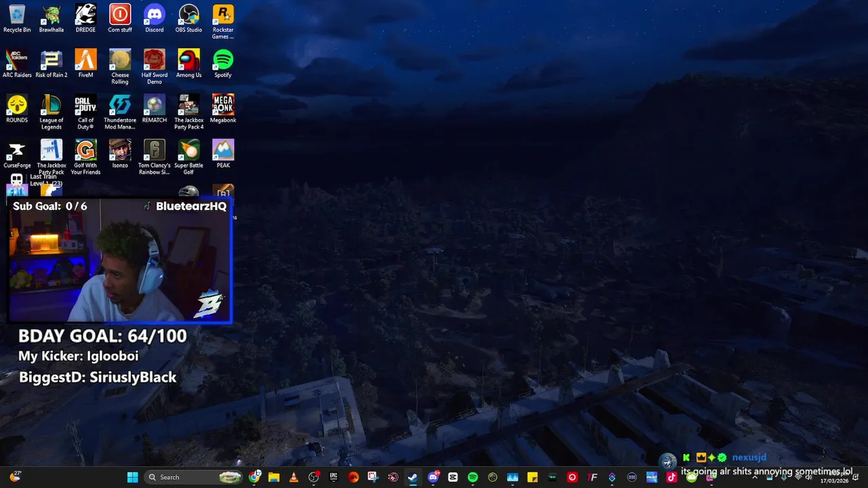
Task: Open CapCut from the taskbar
Action: tap(452, 477)
